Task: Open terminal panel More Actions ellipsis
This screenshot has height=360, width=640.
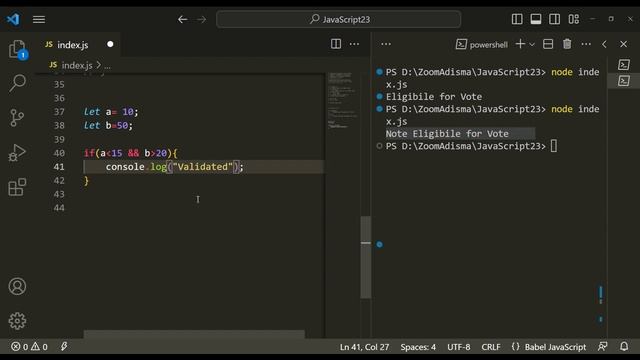Action: point(586,44)
